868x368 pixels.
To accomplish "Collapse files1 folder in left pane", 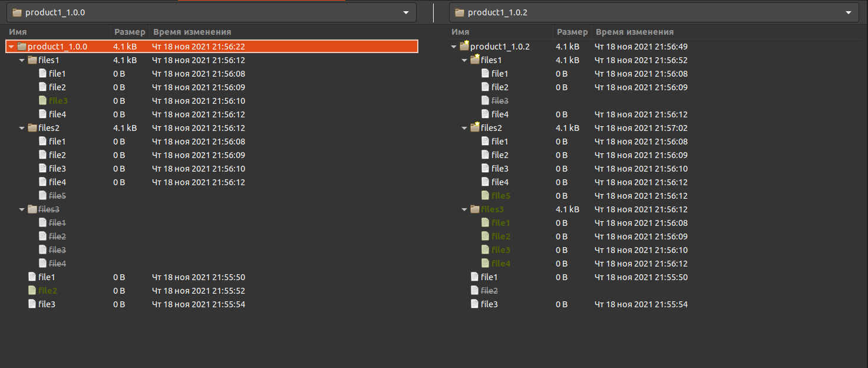I will 22,60.
